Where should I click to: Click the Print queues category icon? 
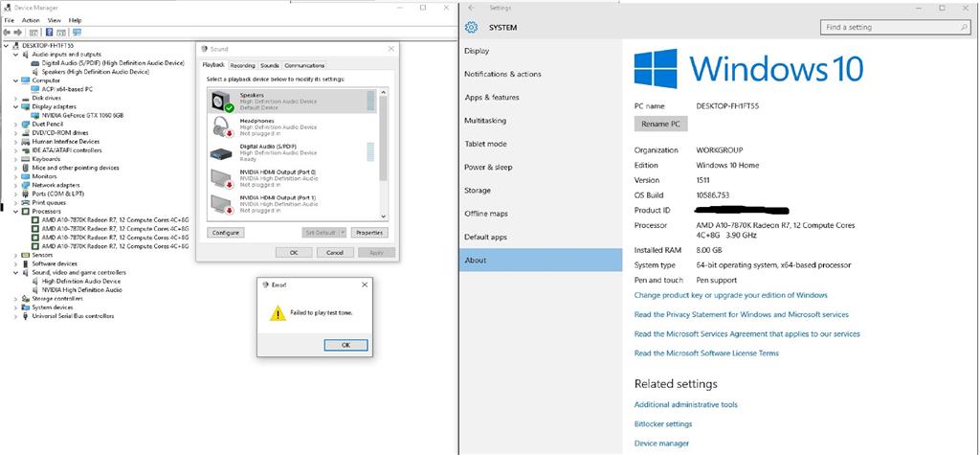pyautogui.click(x=25, y=203)
